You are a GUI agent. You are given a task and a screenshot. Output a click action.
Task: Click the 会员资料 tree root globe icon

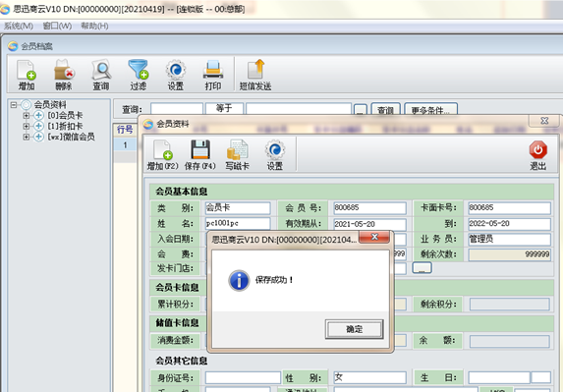click(x=27, y=105)
